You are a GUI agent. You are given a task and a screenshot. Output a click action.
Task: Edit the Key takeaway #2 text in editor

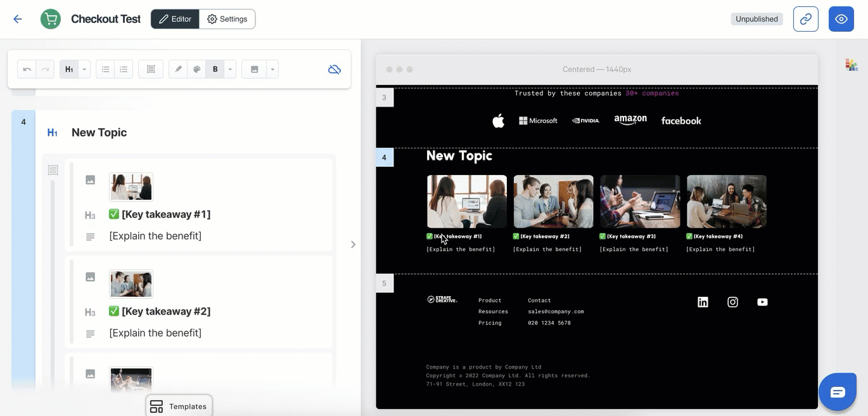pos(160,311)
